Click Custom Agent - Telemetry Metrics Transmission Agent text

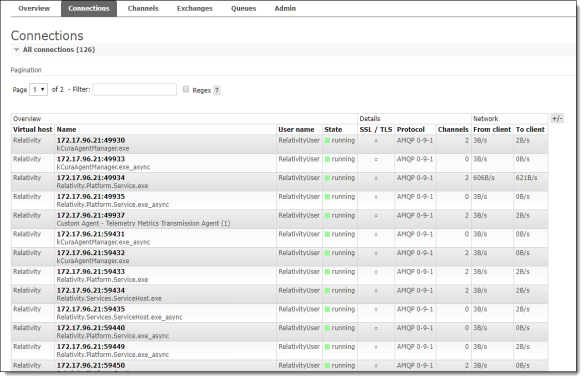(143, 224)
